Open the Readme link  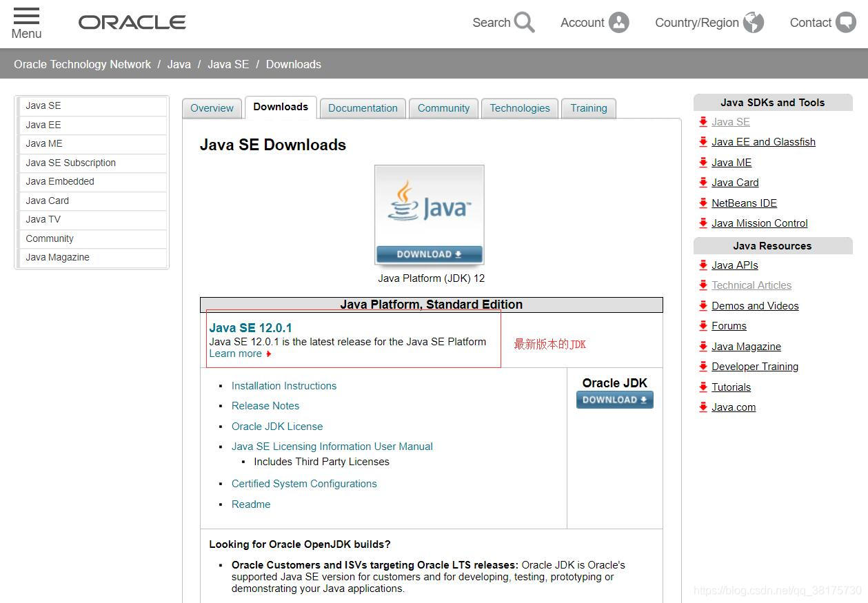pos(251,504)
